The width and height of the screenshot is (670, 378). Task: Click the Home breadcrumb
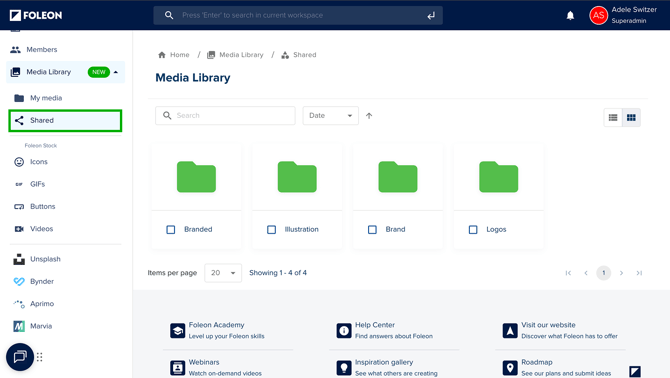173,55
